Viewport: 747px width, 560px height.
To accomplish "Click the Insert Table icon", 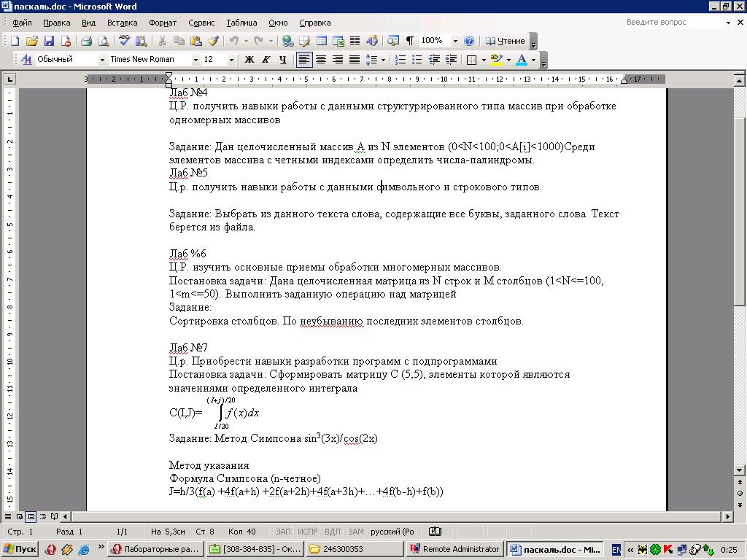I will point(321,41).
